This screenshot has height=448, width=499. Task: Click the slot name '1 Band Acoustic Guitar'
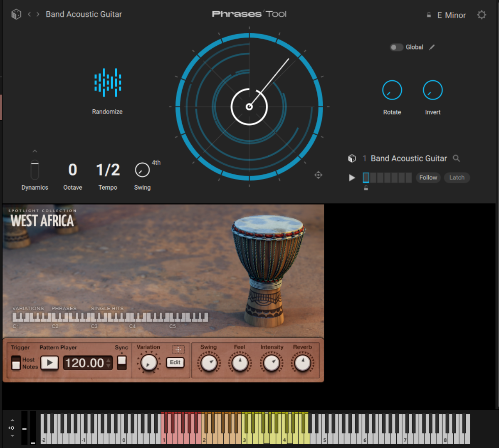(405, 158)
